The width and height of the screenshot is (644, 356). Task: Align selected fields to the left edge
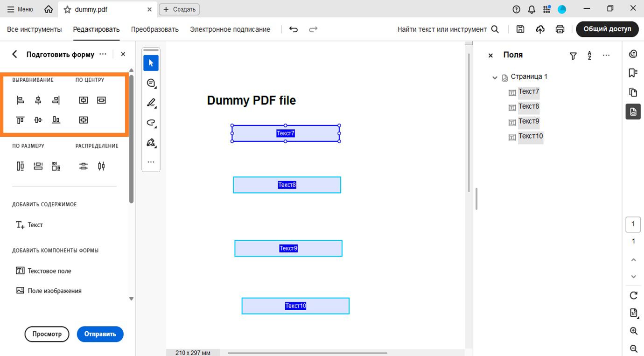(20, 100)
